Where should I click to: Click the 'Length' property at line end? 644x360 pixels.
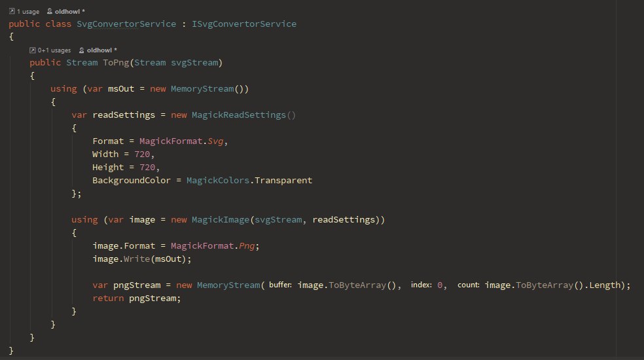click(x=605, y=285)
